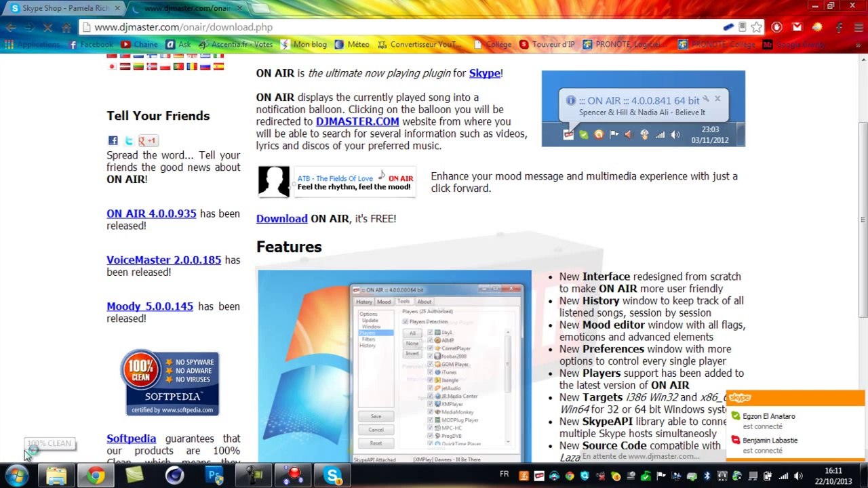Open ON AIR 4.0.0.935 release link
The image size is (868, 488).
(151, 213)
